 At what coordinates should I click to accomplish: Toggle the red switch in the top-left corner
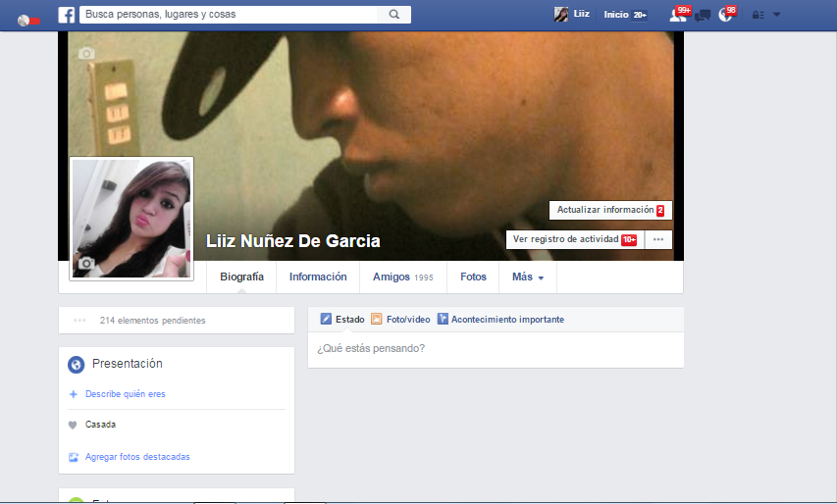click(28, 21)
